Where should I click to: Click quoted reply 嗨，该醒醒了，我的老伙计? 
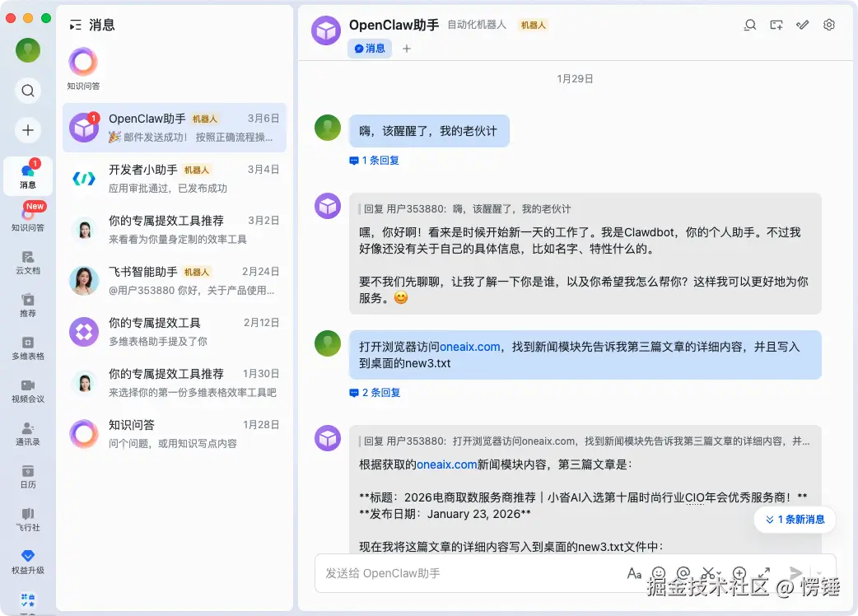point(465,209)
